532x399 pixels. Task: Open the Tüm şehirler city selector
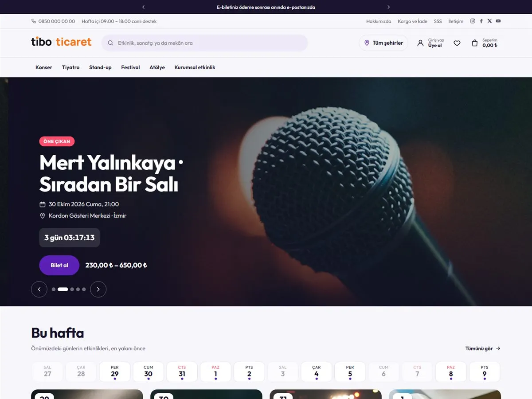click(383, 43)
